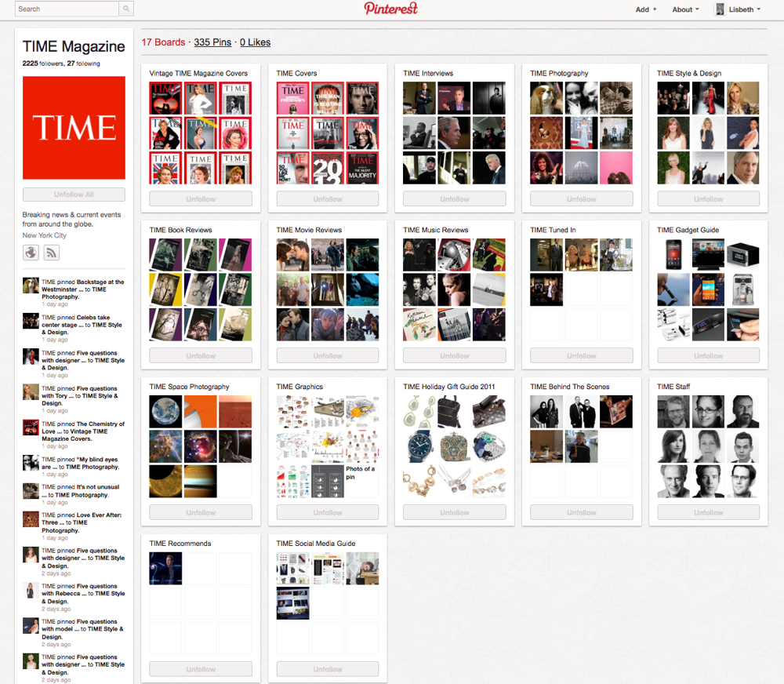
Task: Click the Pinterest logo
Action: (x=390, y=9)
